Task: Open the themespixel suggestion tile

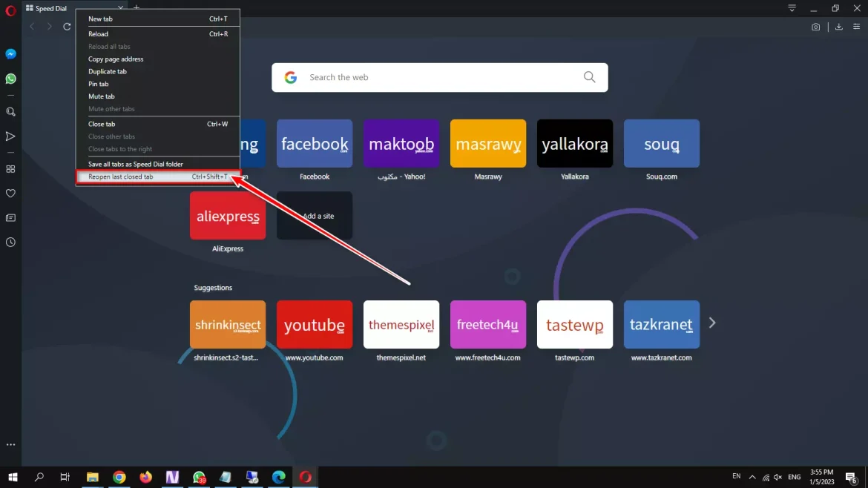Action: coord(401,325)
